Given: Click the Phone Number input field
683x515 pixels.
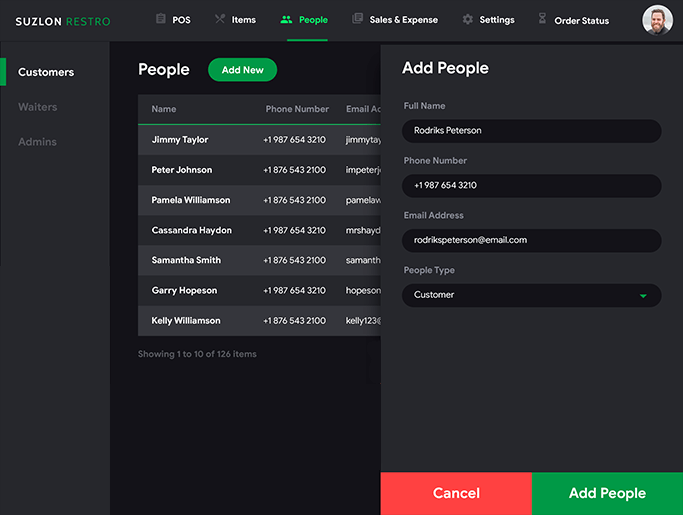Looking at the screenshot, I should pyautogui.click(x=531, y=186).
